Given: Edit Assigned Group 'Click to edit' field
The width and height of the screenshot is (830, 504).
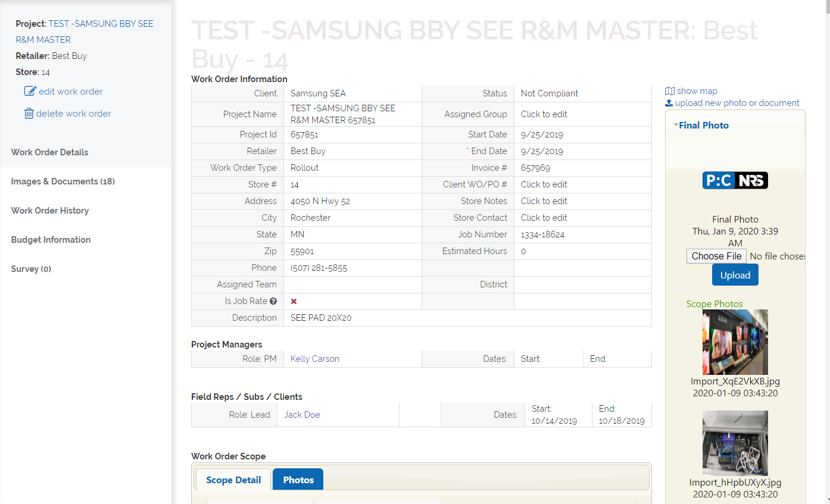Looking at the screenshot, I should tap(544, 114).
